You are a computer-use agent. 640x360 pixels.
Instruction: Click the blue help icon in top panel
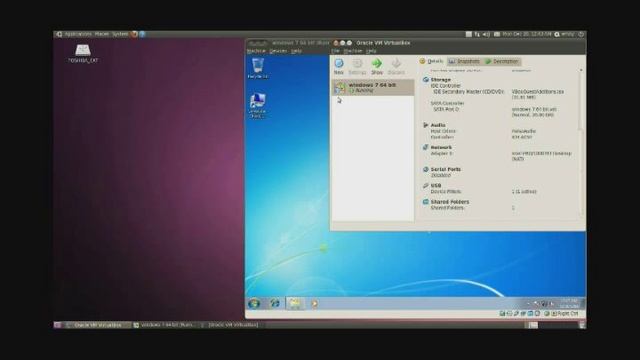pyautogui.click(x=142, y=34)
